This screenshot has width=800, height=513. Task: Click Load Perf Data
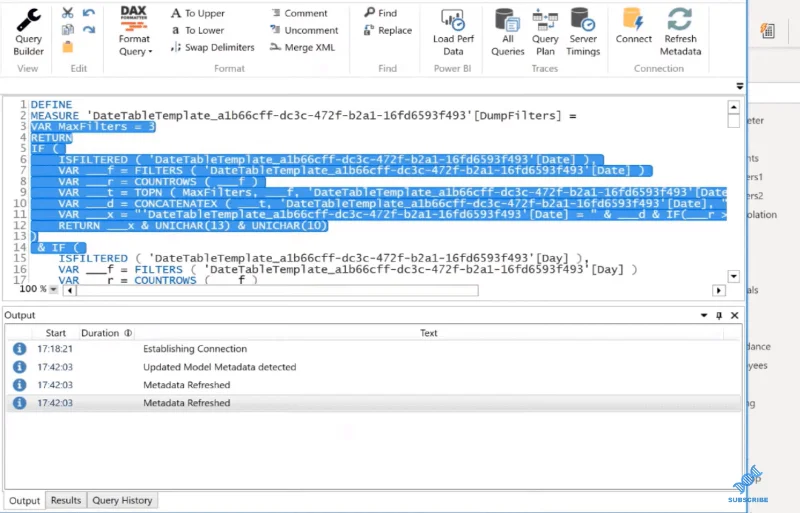pyautogui.click(x=453, y=32)
